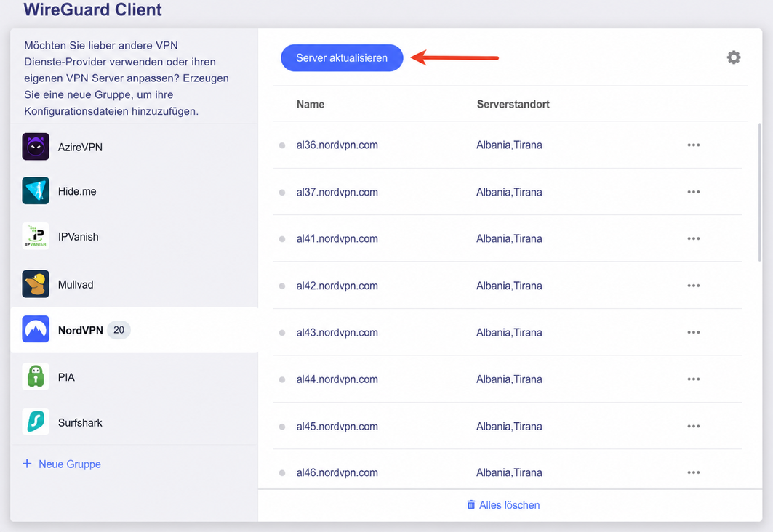The image size is (773, 532).
Task: Click Albania,Tirana in the al41 row
Action: (x=509, y=238)
